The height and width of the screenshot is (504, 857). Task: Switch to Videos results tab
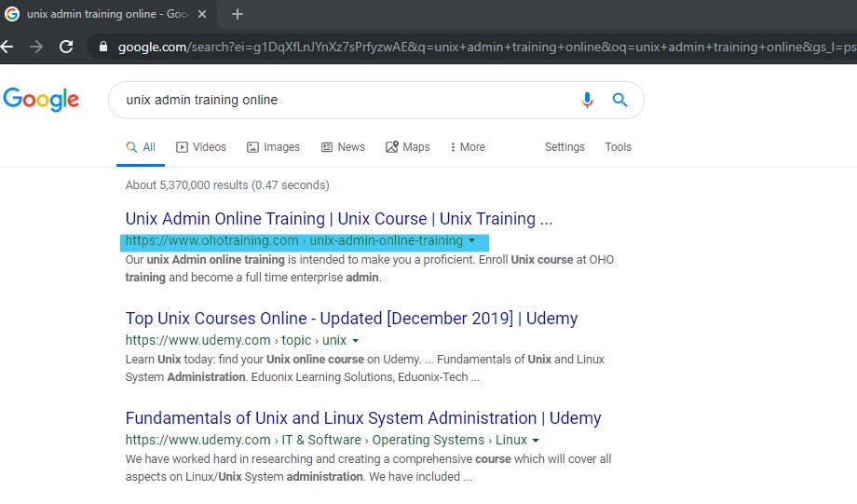point(201,147)
